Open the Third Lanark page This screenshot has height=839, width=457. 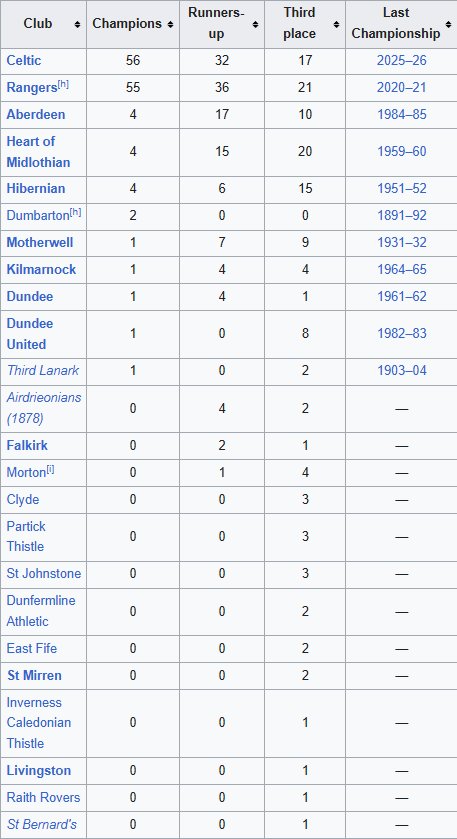click(x=43, y=370)
